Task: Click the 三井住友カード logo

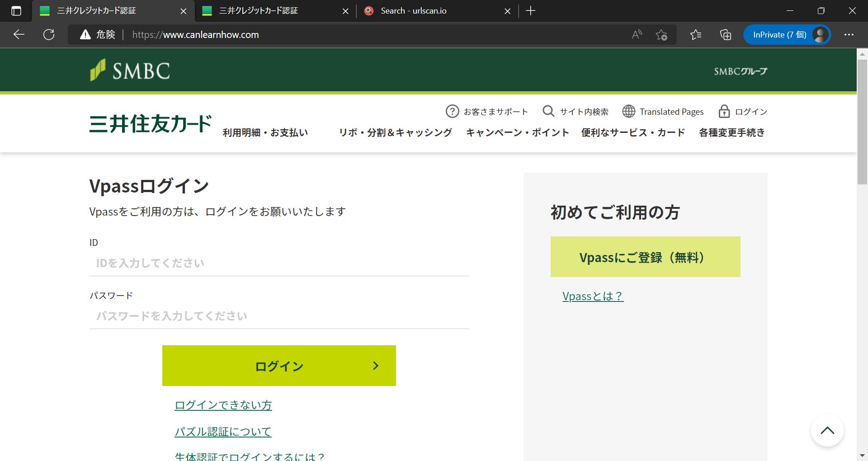Action: (x=150, y=124)
